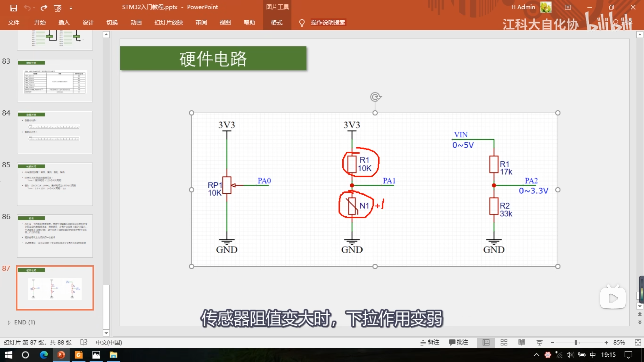Click the Redo arrow icon
This screenshot has height=362, width=644.
point(44,8)
